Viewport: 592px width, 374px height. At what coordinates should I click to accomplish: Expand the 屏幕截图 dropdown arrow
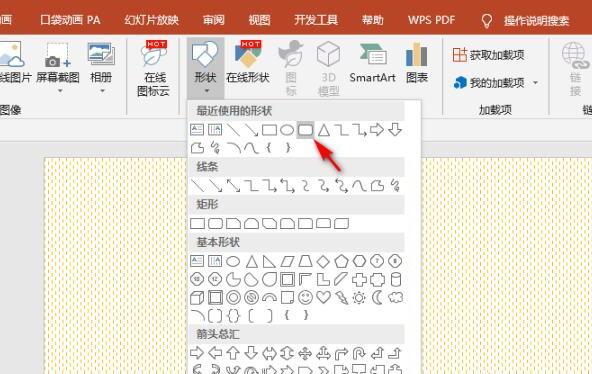[x=60, y=91]
